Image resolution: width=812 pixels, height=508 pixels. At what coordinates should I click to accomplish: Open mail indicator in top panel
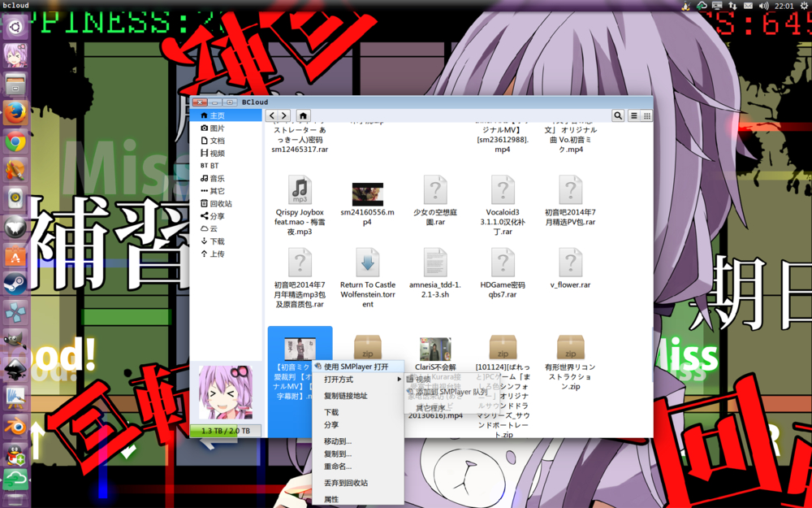click(749, 6)
